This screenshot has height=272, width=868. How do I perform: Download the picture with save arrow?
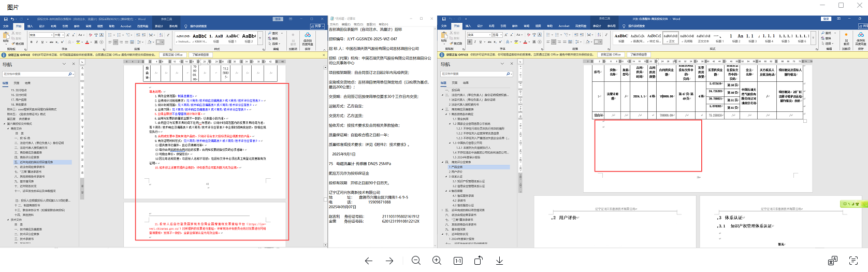click(499, 261)
